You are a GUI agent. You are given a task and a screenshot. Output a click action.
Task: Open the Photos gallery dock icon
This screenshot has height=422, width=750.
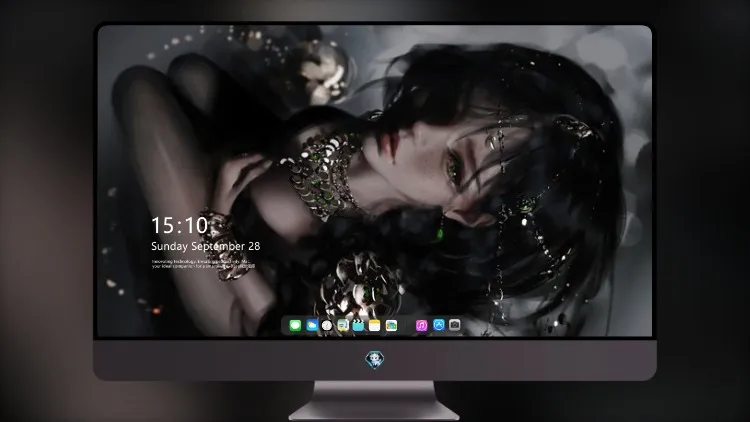[391, 325]
